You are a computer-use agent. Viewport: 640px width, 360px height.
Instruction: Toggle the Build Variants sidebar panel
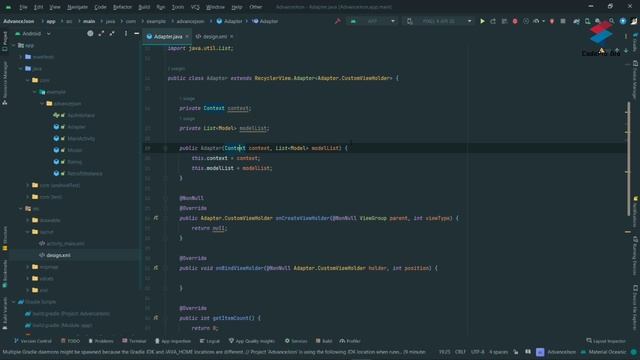coord(4,313)
